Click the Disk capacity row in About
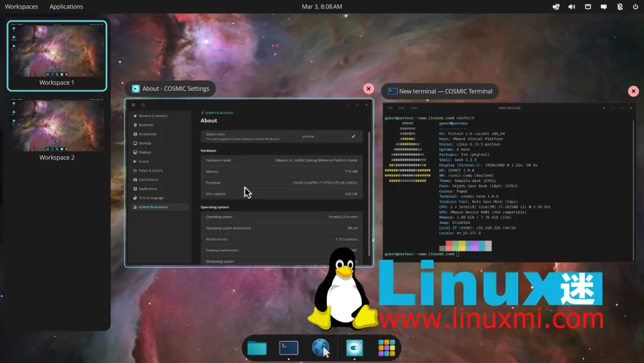Viewport: 644px width, 363px height. [x=281, y=193]
